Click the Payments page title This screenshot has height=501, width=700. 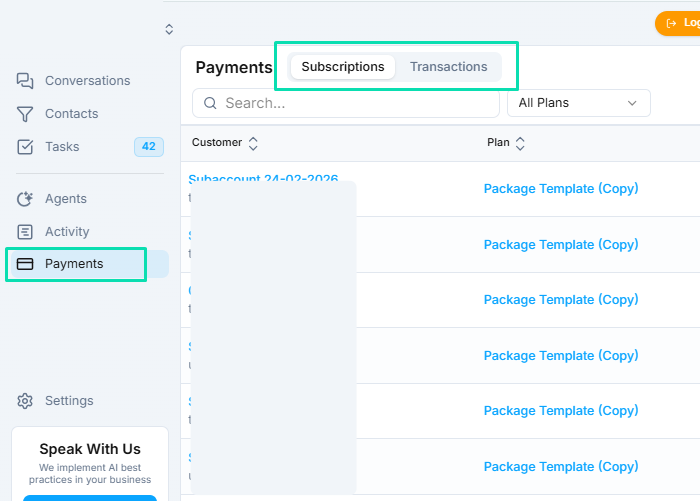coord(234,68)
